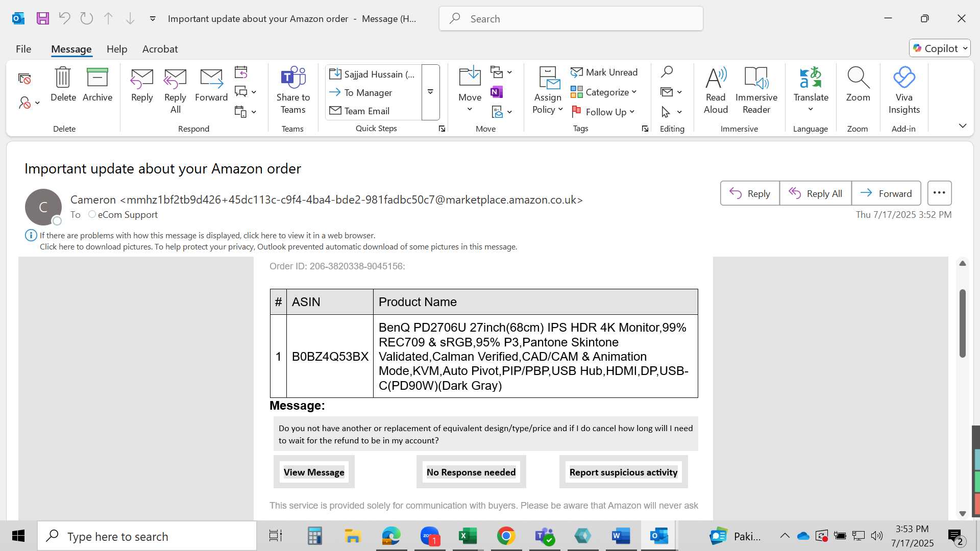The image size is (980, 551).
Task: Open Find search magnifier in Editing
Action: (667, 71)
